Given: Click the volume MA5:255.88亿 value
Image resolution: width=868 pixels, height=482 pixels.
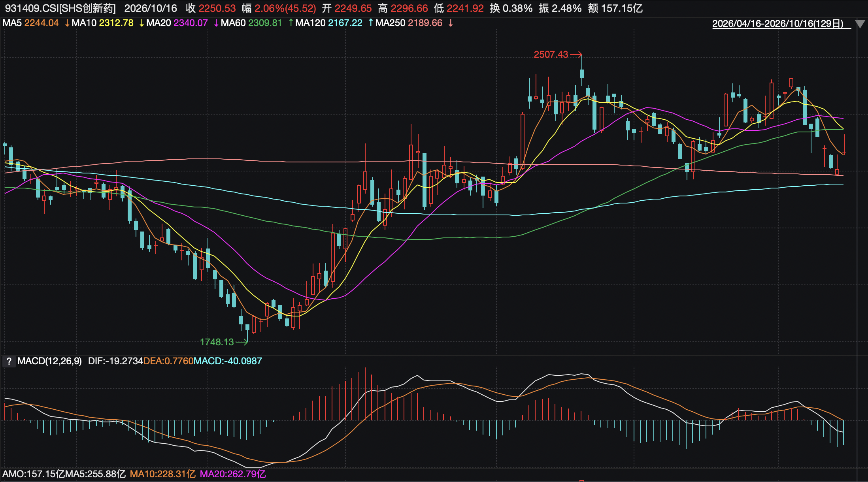Looking at the screenshot, I should [x=95, y=474].
